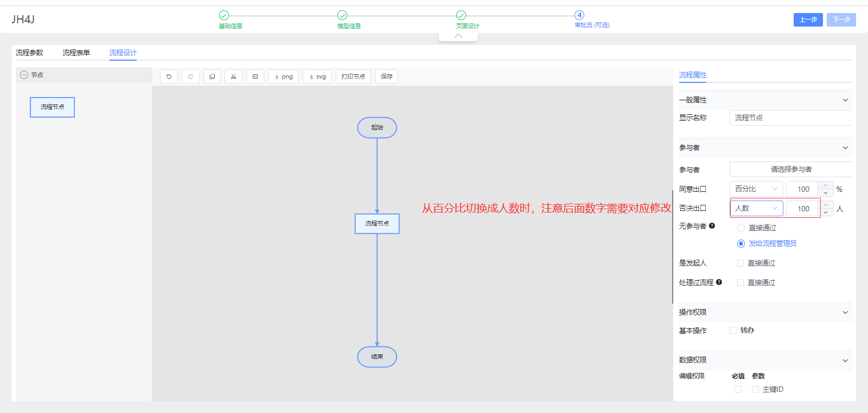Decrease 否决出口 value with down arrow
Screen dimensions: 868x413
click(826, 212)
